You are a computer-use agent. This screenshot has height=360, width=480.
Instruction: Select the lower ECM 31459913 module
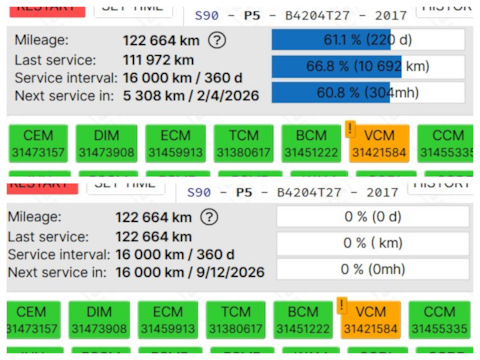(x=168, y=320)
